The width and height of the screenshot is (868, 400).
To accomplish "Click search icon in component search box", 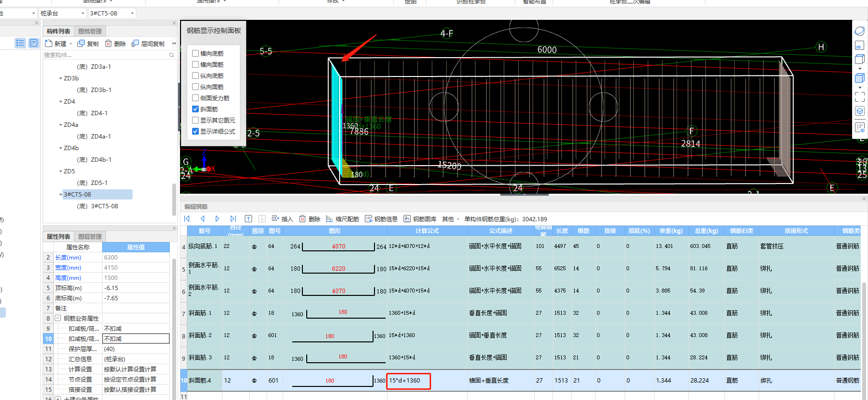I will click(171, 55).
